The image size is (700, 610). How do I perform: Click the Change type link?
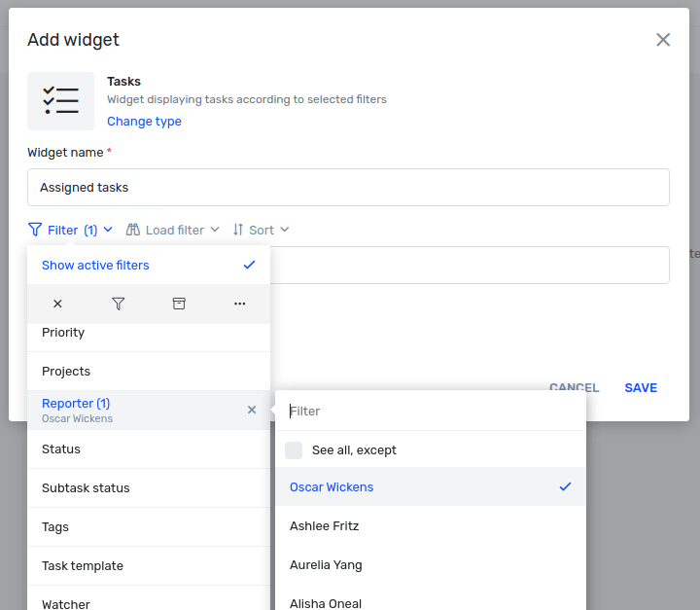coord(144,121)
